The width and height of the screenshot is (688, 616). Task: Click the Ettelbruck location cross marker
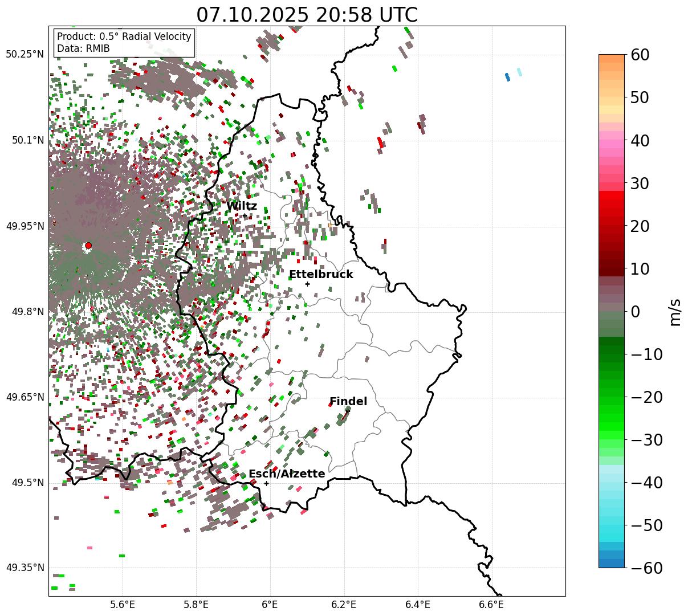tap(307, 284)
